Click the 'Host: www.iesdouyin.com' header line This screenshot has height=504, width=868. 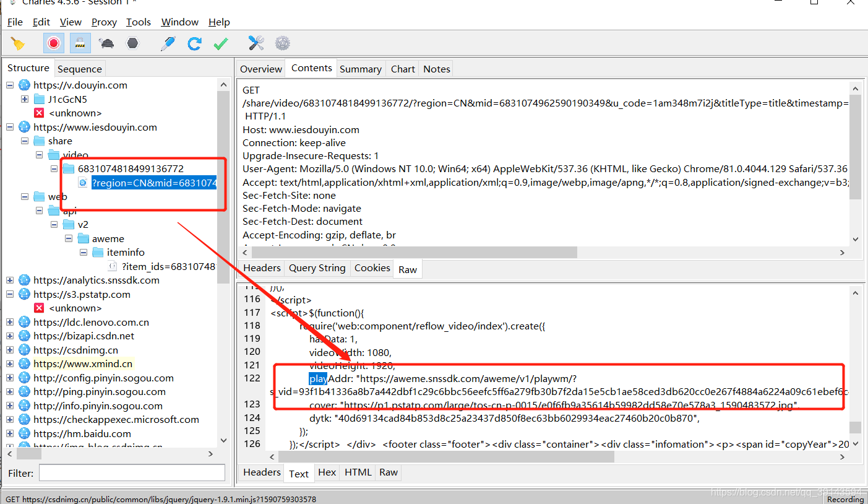click(x=301, y=130)
